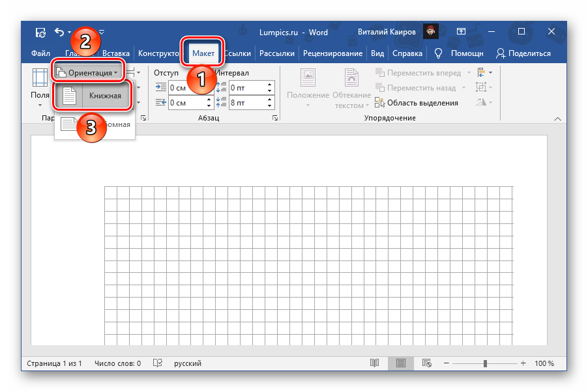
Task: Open Область выделения selection pane
Action: click(417, 103)
